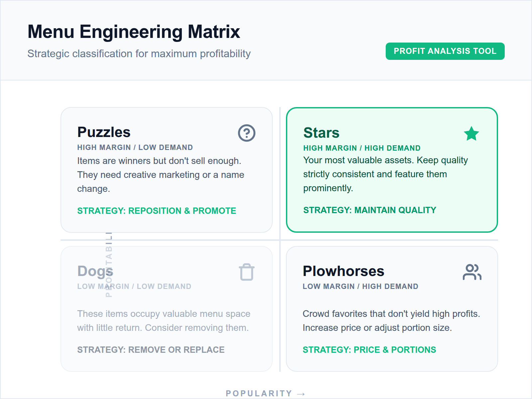Click Strategy: Remove or Replace text
The image size is (532, 399).
click(x=151, y=350)
